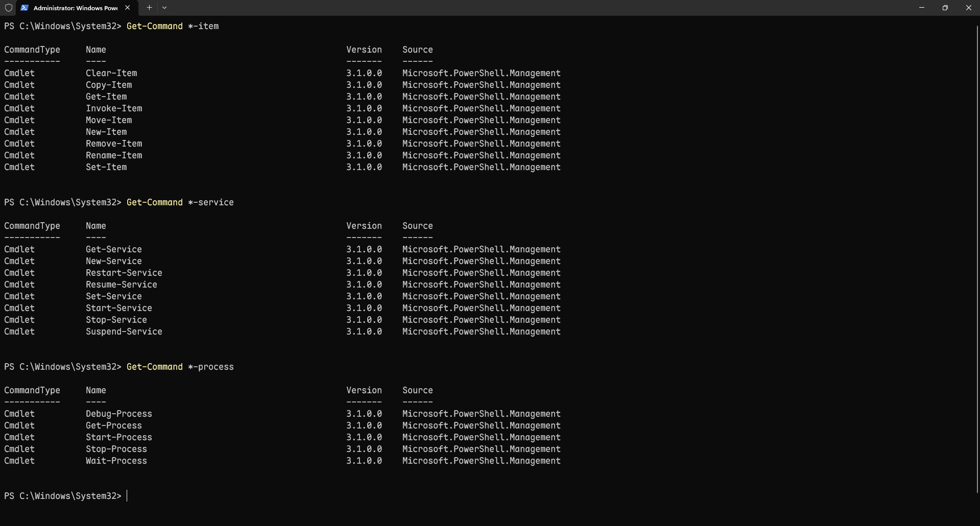Screen dimensions: 980x526
Task: Click the Get-Command *-process command text
Action: [180, 367]
